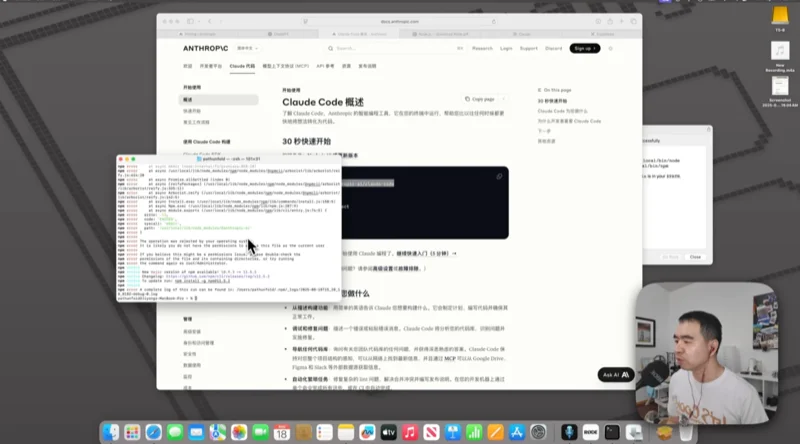Open the Support link in header

[x=529, y=48]
